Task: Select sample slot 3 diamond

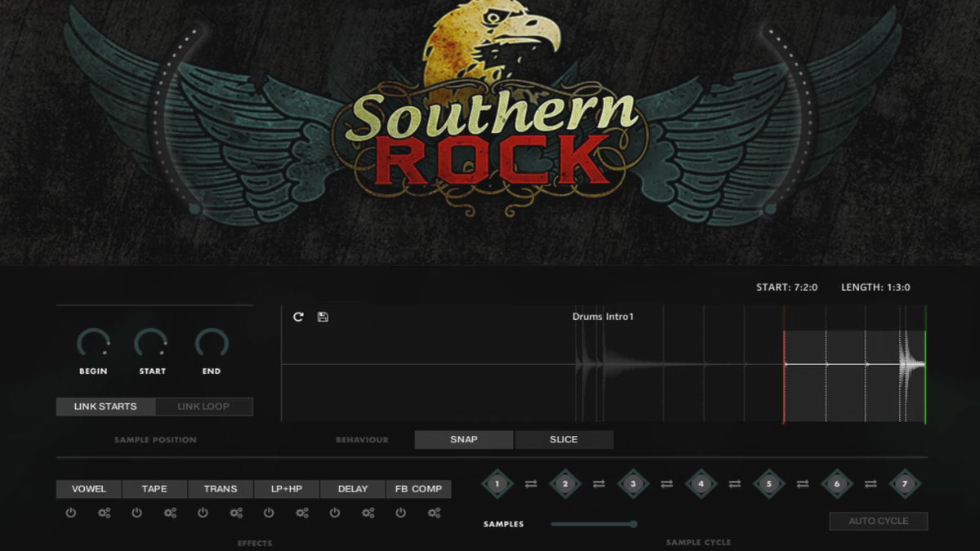Action: click(x=633, y=484)
